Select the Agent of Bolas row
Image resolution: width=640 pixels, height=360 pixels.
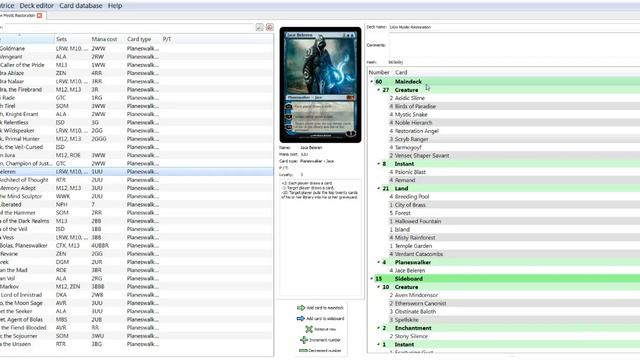[136, 319]
